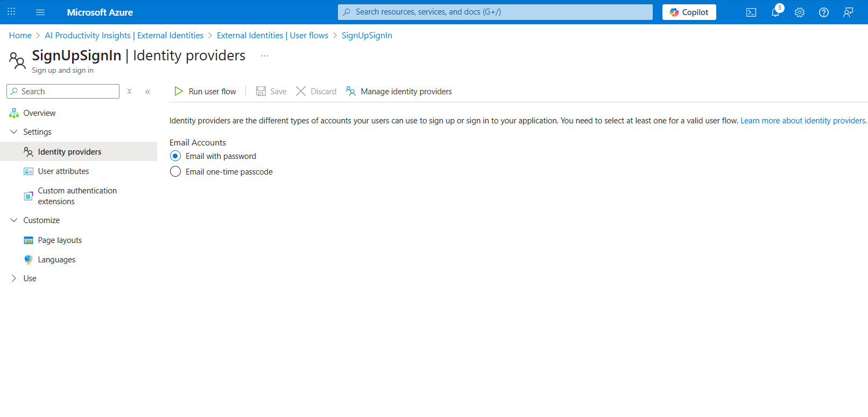The height and width of the screenshot is (417, 868).
Task: Open SignUpSignIn breadcrumb
Action: click(x=367, y=36)
